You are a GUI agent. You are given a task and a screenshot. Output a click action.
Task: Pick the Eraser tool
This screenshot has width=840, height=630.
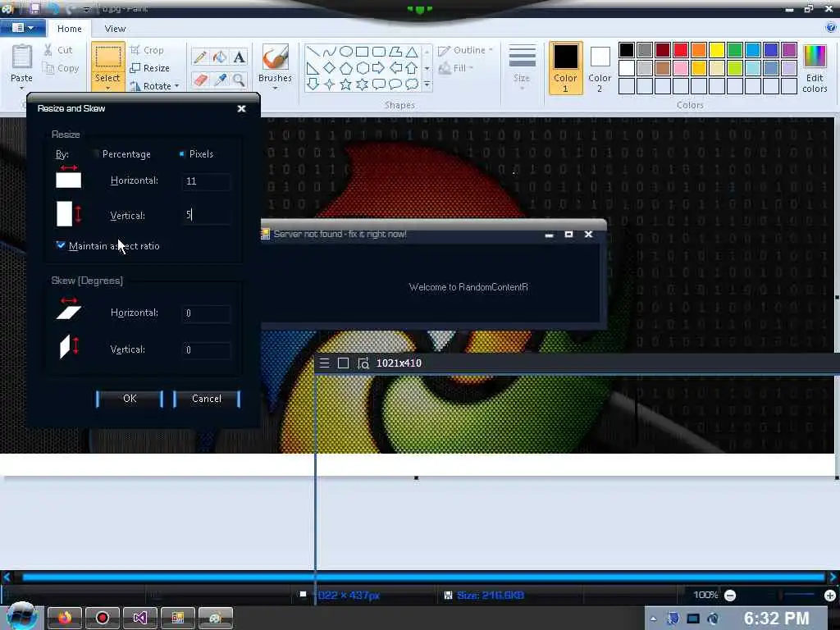pos(200,80)
